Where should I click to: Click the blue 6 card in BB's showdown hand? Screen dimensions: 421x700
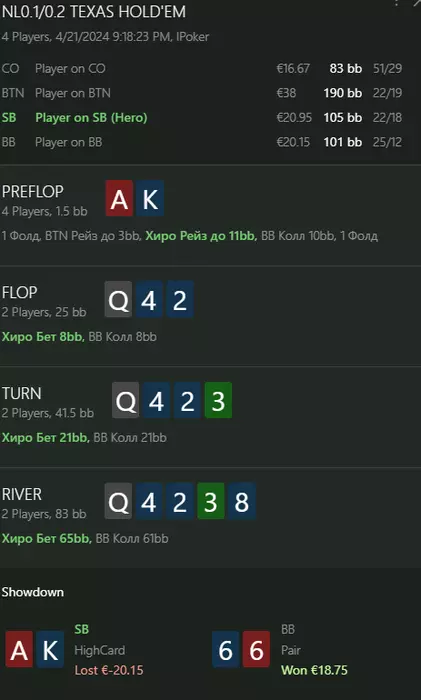tap(225, 650)
